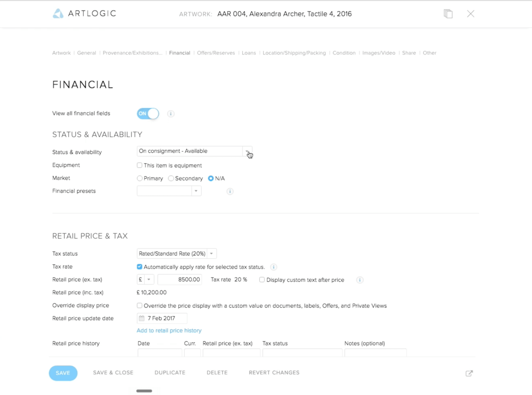Open Tax status dropdown
The image size is (532, 395).
point(177,254)
